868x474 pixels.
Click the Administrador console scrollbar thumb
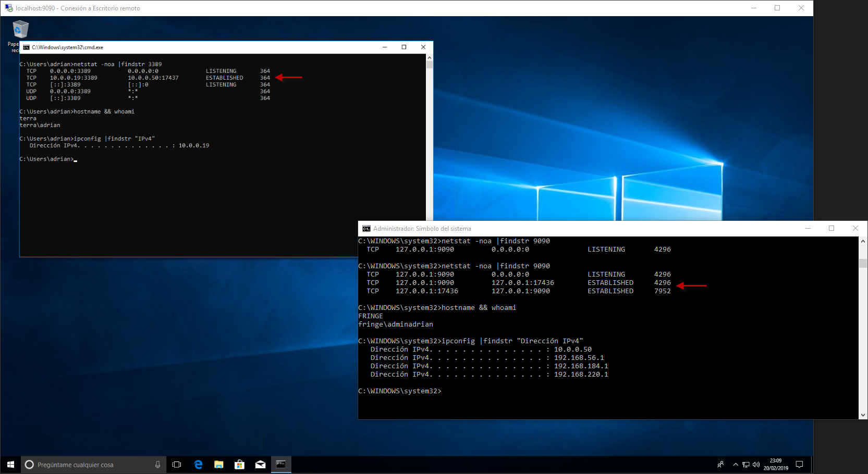coord(863,263)
